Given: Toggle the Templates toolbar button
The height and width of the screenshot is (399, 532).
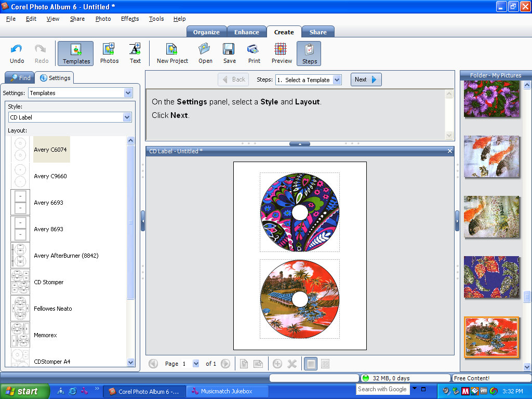Looking at the screenshot, I should tap(76, 54).
